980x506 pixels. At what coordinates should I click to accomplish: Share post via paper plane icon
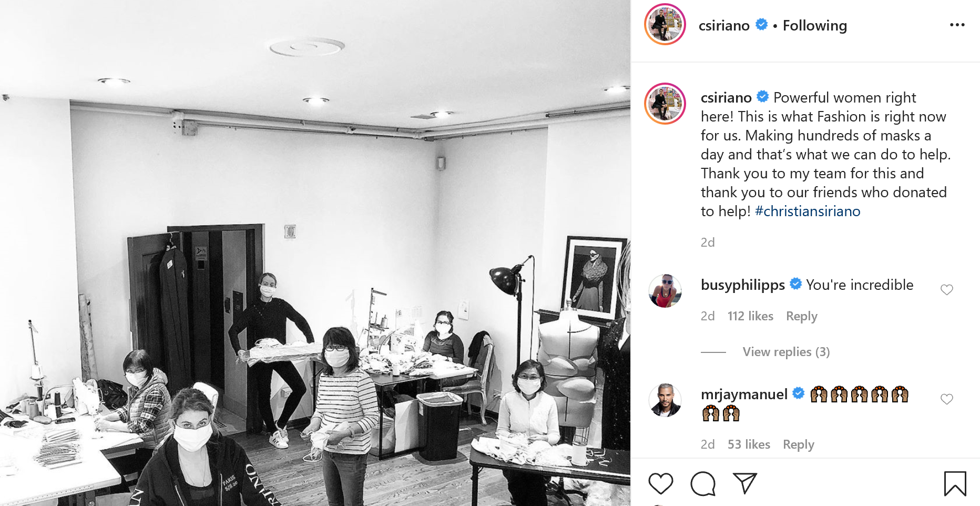(744, 483)
